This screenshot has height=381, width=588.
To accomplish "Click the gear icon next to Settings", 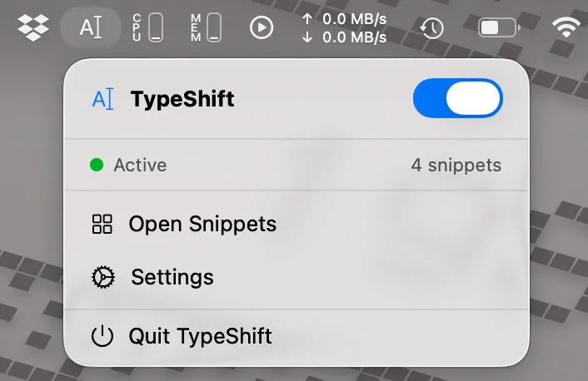I will 103,277.
